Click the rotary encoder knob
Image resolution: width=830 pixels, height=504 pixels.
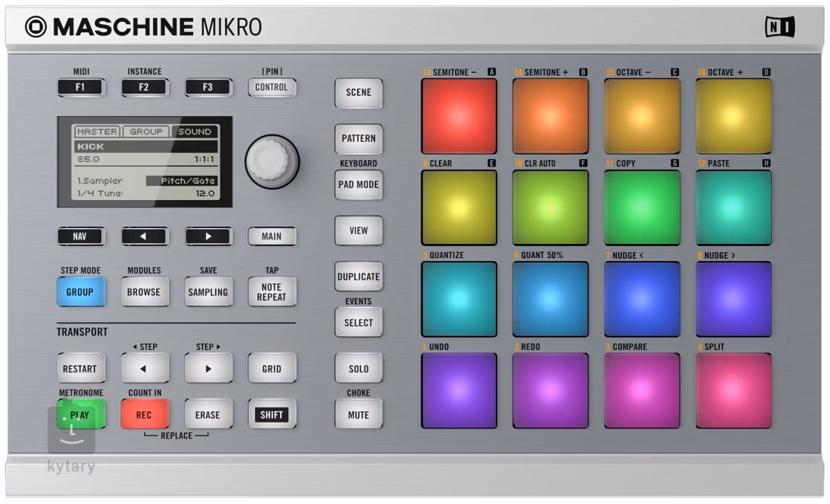pyautogui.click(x=272, y=161)
